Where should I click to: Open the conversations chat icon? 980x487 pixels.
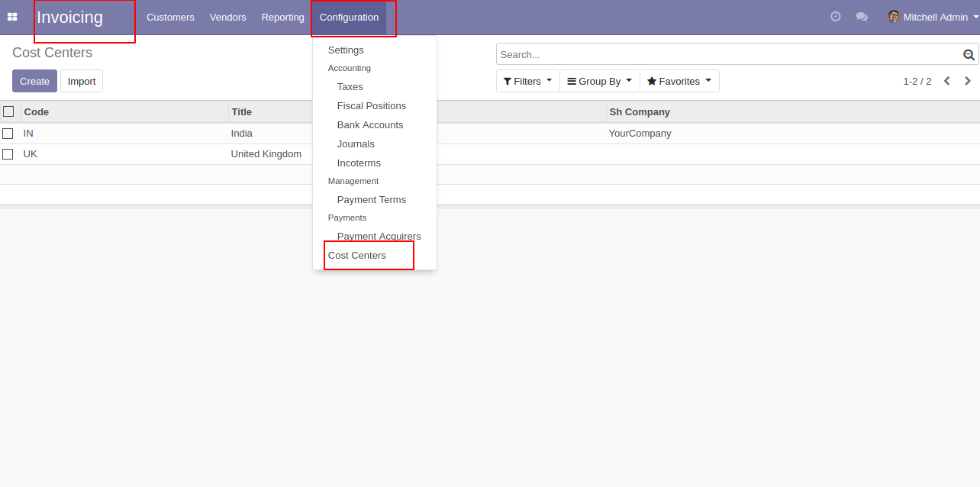point(862,17)
